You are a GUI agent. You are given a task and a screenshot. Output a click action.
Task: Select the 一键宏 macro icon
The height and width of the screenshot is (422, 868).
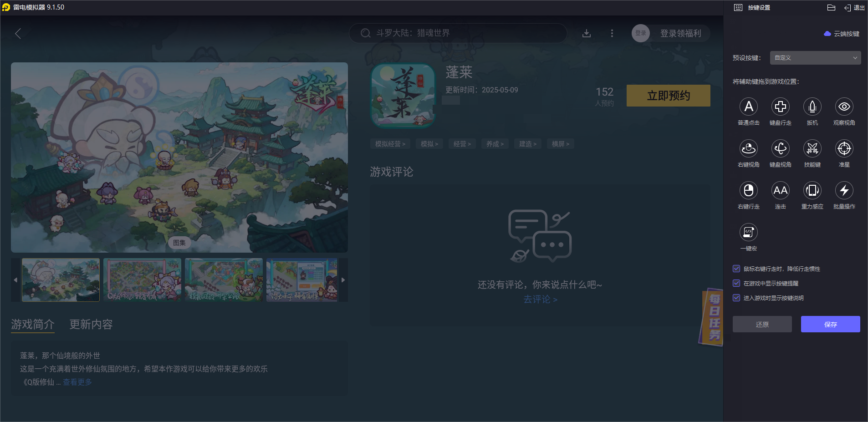(748, 232)
